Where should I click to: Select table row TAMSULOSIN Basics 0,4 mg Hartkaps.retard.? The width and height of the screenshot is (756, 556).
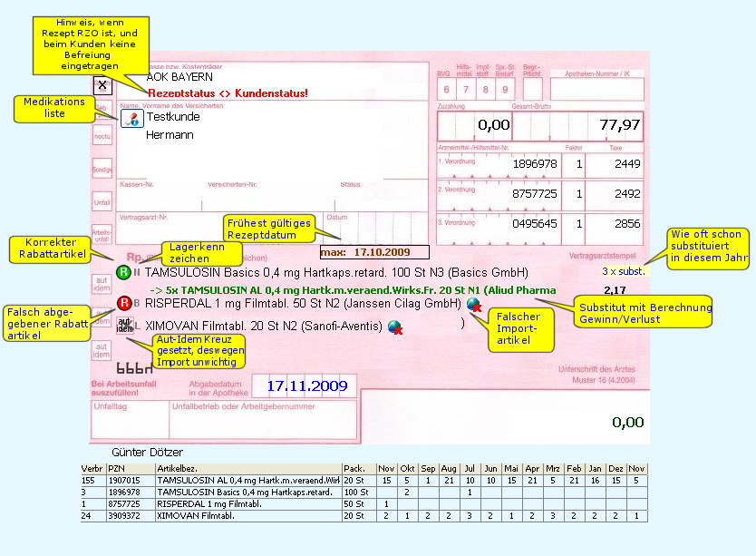tap(364, 493)
